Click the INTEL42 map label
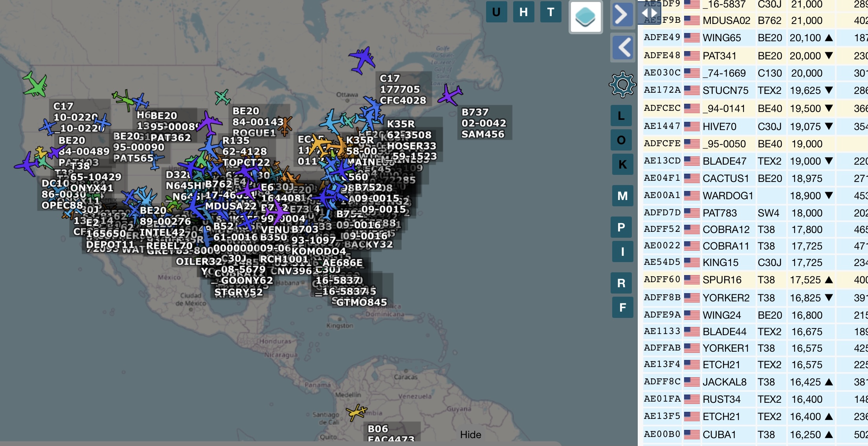868x446 pixels. coord(162,232)
